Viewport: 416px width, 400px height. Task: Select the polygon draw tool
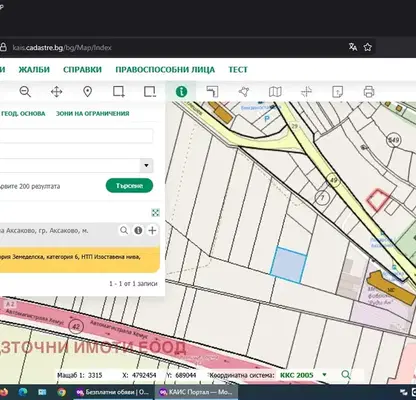[x=244, y=91]
